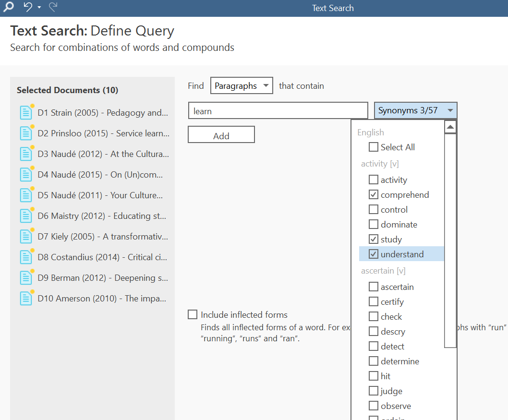Viewport: 508px width, 420px height.
Task: Check the 'Select All' synonyms checkbox
Action: 373,147
